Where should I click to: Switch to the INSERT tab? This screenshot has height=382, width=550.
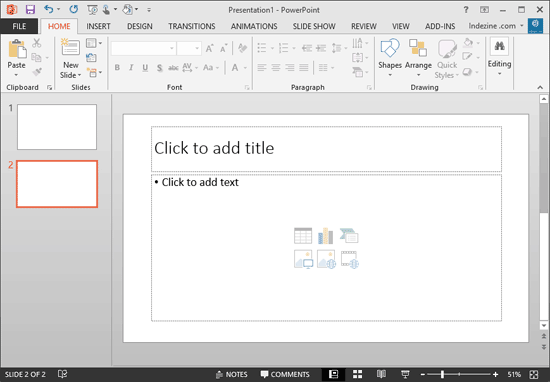point(98,26)
